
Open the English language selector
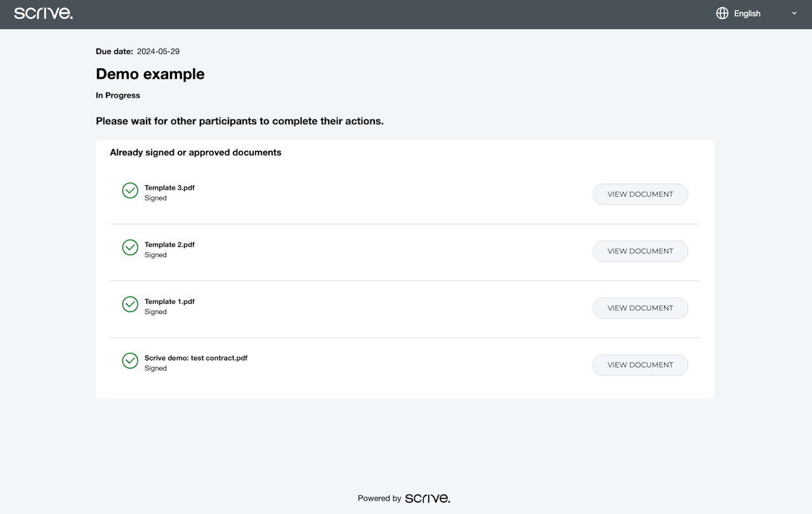[x=747, y=13]
